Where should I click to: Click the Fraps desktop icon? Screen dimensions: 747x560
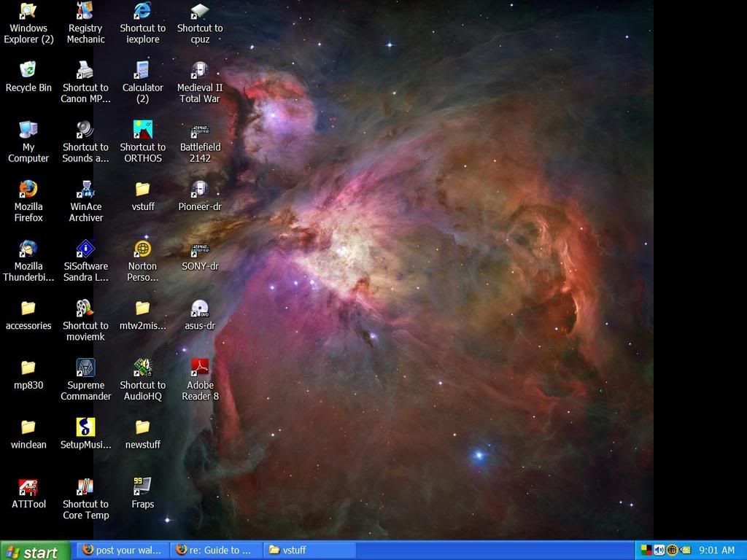pyautogui.click(x=142, y=486)
